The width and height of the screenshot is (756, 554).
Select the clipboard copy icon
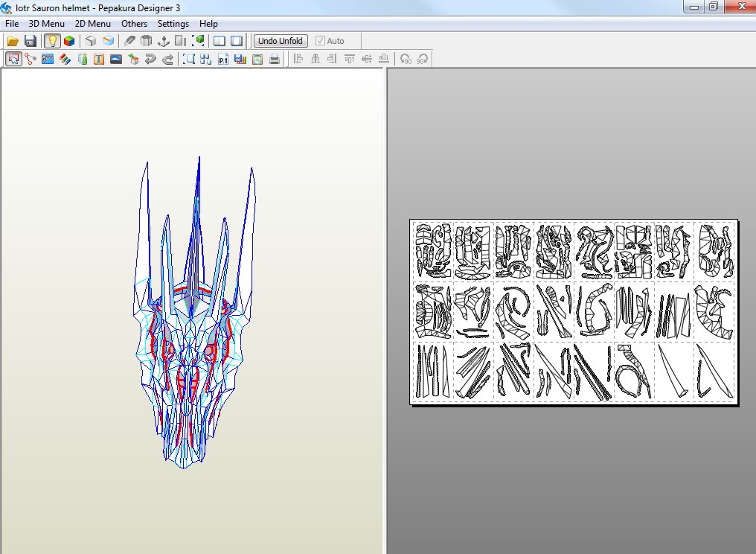pyautogui.click(x=257, y=60)
